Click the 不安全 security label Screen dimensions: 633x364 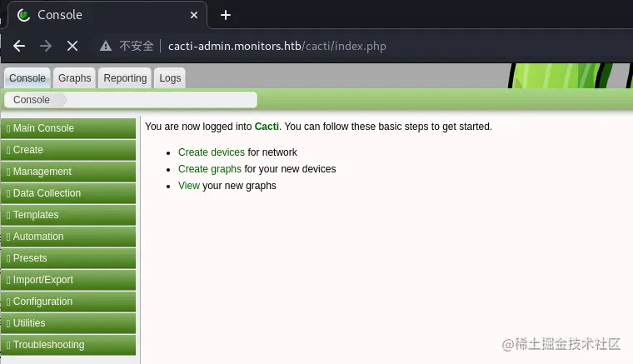137,46
